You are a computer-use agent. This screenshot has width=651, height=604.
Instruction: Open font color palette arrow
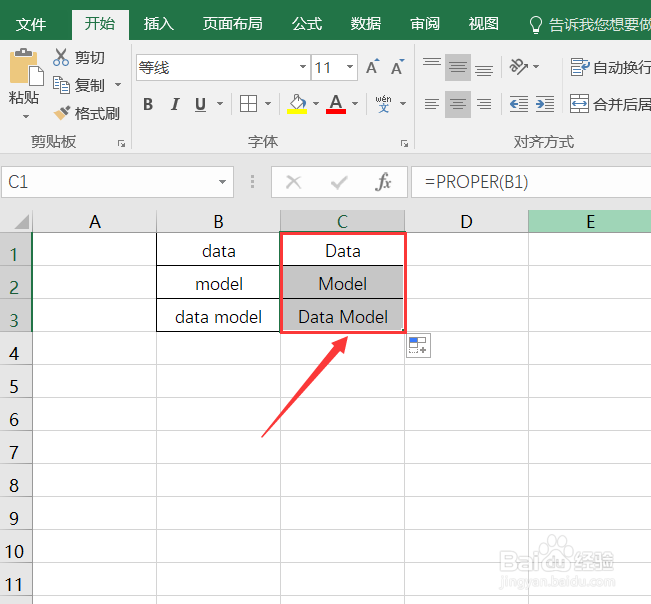click(x=355, y=104)
